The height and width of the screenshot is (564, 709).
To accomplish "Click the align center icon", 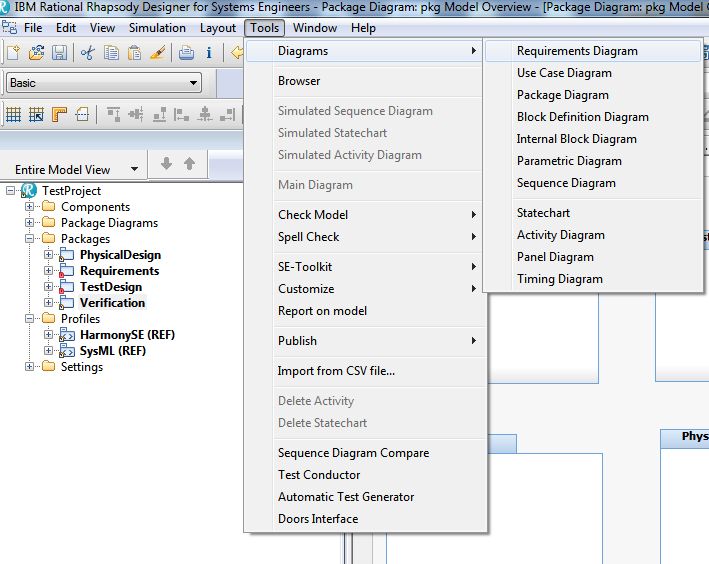I will [x=205, y=114].
